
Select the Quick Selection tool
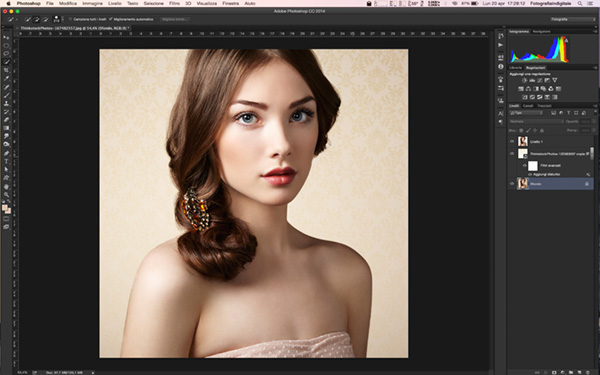pos(7,62)
